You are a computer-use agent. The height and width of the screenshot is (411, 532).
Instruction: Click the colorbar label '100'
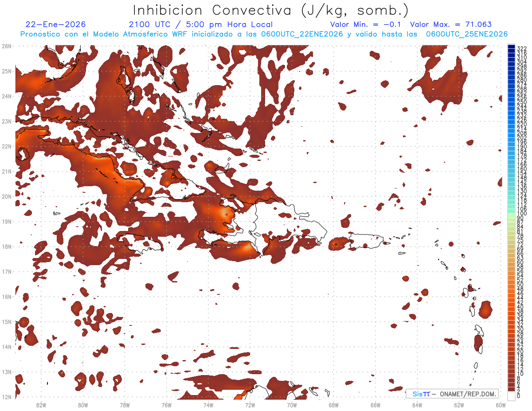click(x=522, y=214)
